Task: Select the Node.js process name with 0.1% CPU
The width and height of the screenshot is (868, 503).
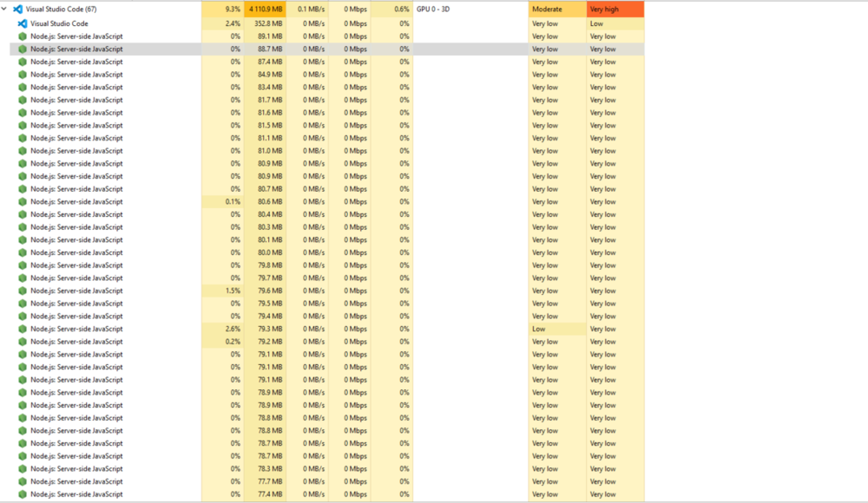Action: (76, 201)
